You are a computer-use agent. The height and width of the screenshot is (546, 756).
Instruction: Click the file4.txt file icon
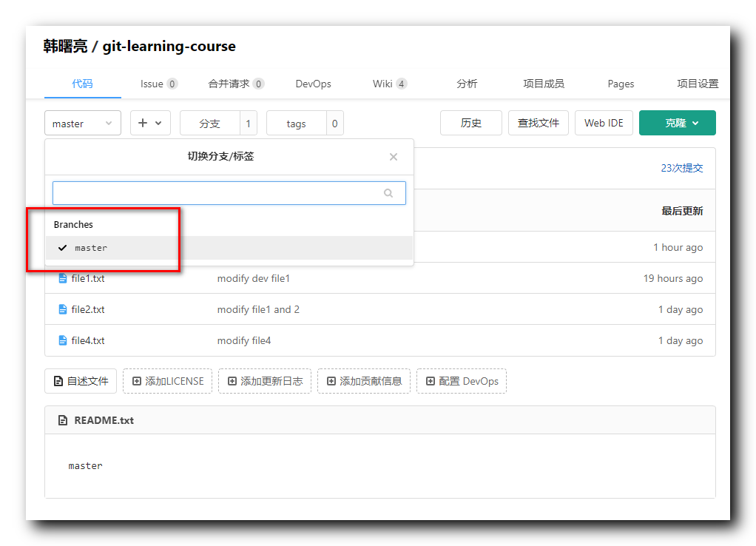63,340
